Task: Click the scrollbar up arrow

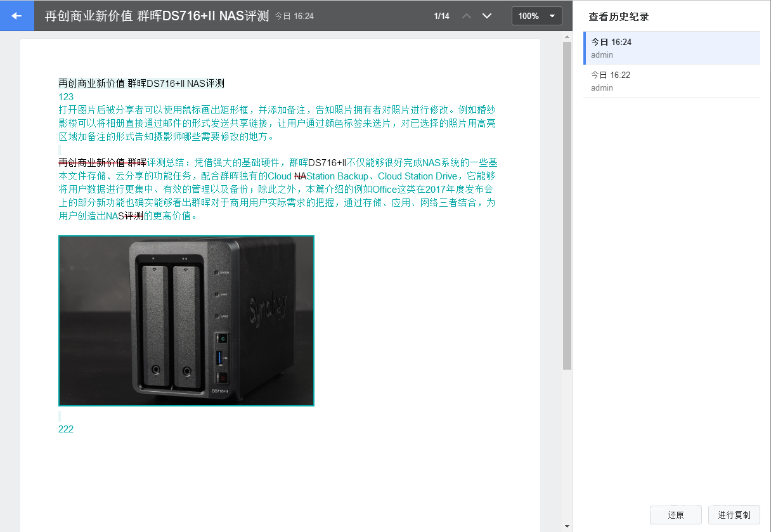Action: 567,37
